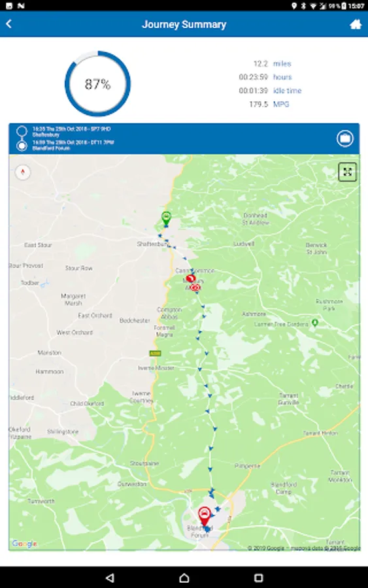The width and height of the screenshot is (368, 588).
Task: Select Blandford Forum end point circle
Action: tap(22, 146)
